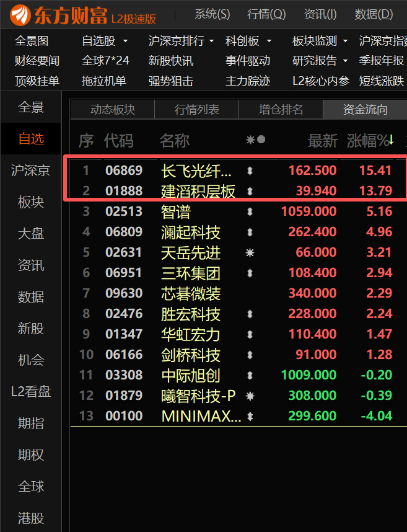Open 季报年报
The height and width of the screenshot is (532, 407).
tap(382, 61)
